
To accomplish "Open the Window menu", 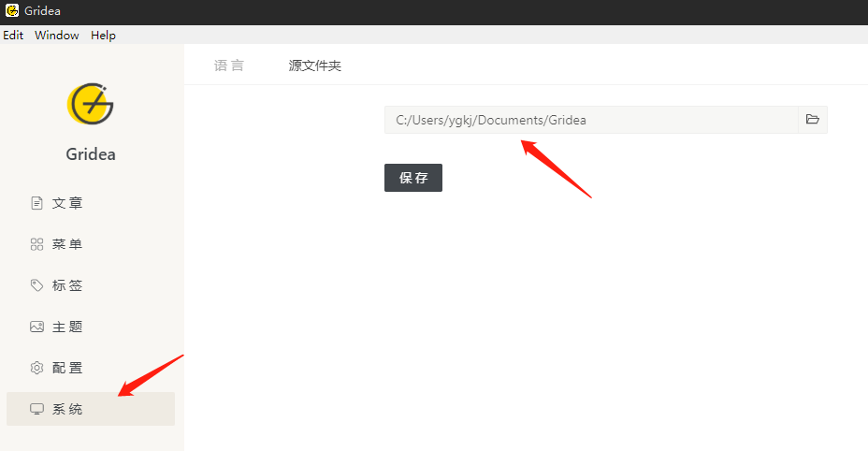I will point(56,35).
